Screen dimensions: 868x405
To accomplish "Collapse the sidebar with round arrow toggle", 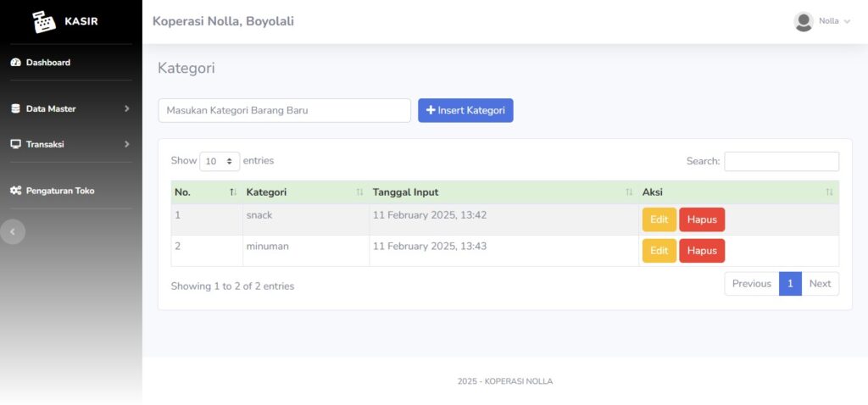I will click(x=12, y=232).
